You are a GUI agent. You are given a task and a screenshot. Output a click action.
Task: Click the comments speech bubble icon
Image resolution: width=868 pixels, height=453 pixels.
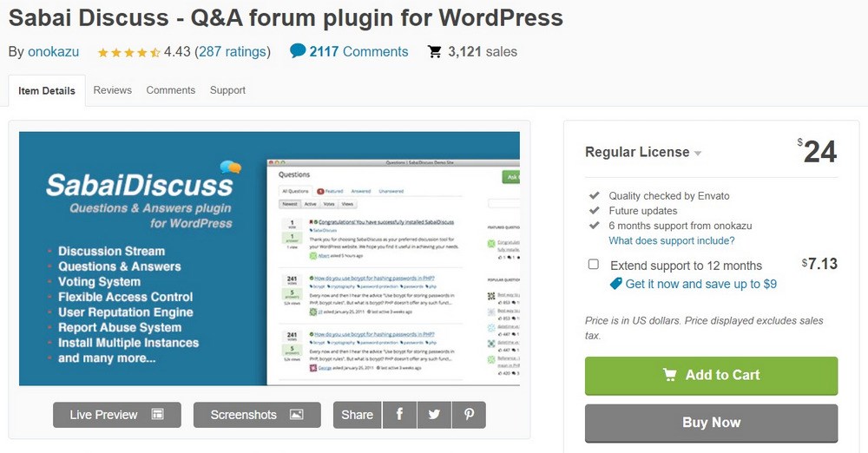(x=298, y=51)
